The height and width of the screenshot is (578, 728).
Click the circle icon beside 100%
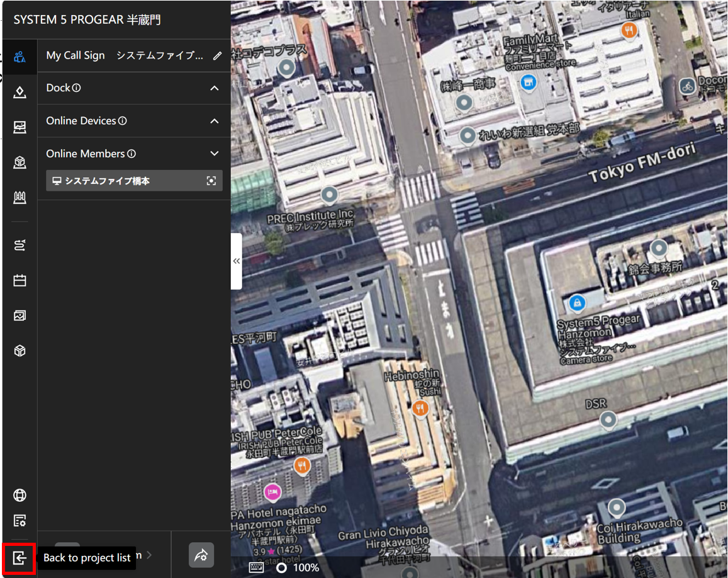[281, 568]
